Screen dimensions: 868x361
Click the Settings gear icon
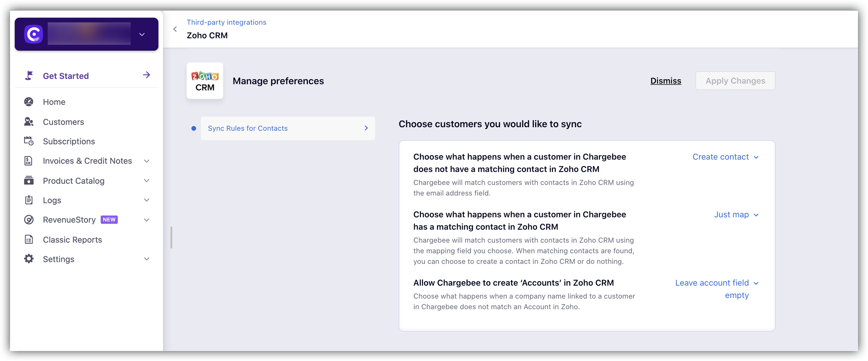(29, 259)
